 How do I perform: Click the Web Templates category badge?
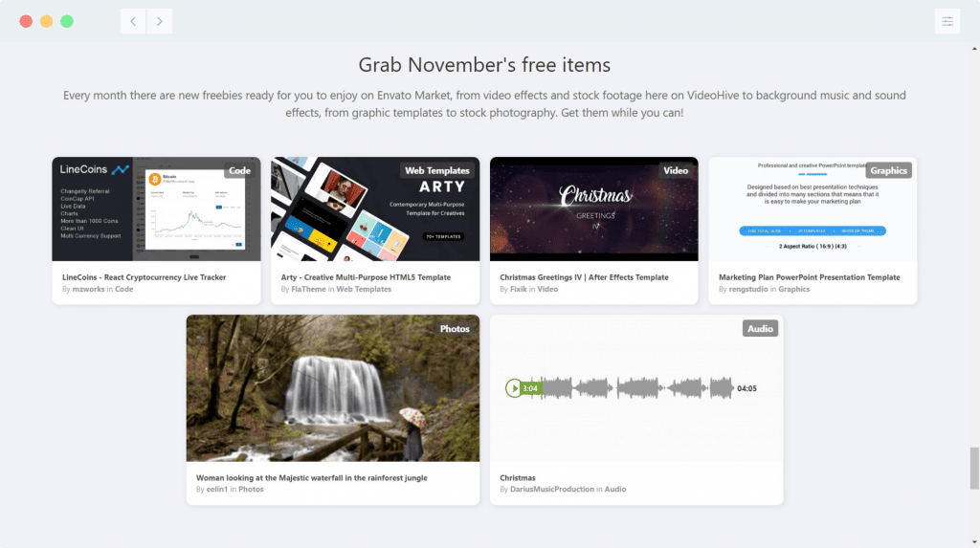[436, 170]
